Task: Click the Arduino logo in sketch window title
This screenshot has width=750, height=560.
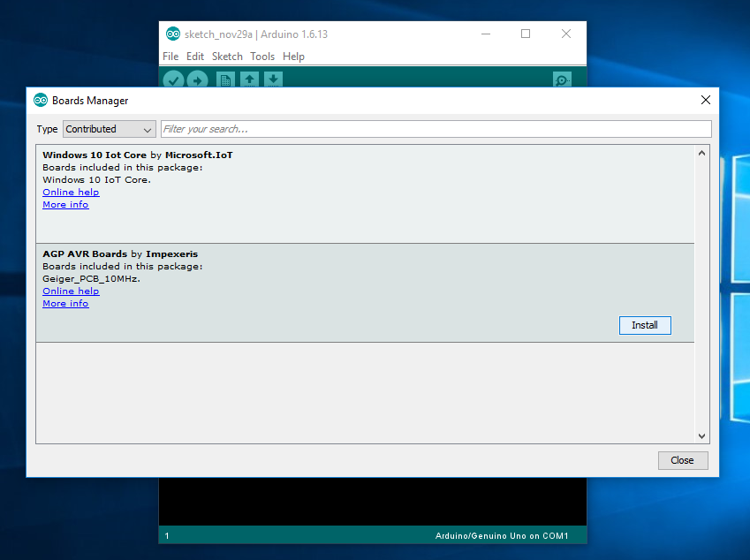Action: point(173,34)
